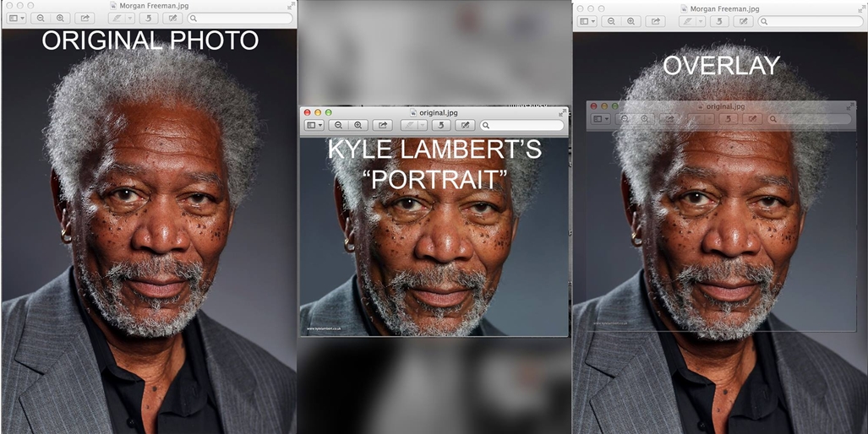868x434 pixels.
Task: Click the search field in OVERLAY window
Action: coord(811,21)
